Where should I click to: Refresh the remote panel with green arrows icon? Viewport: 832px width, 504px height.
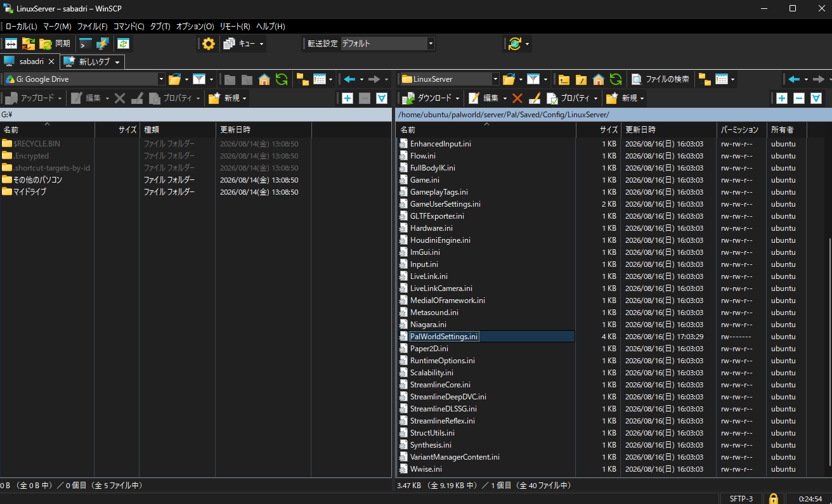pos(615,79)
